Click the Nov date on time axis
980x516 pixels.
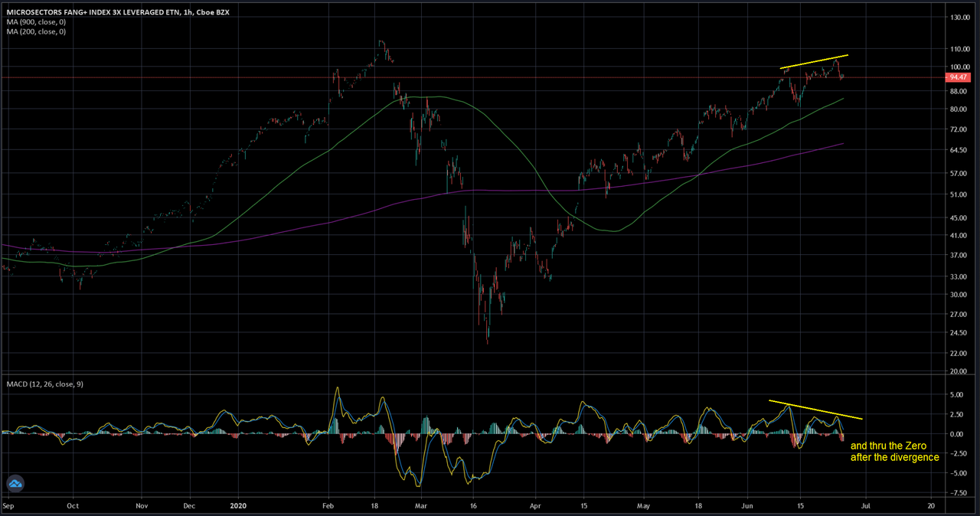tap(142, 506)
